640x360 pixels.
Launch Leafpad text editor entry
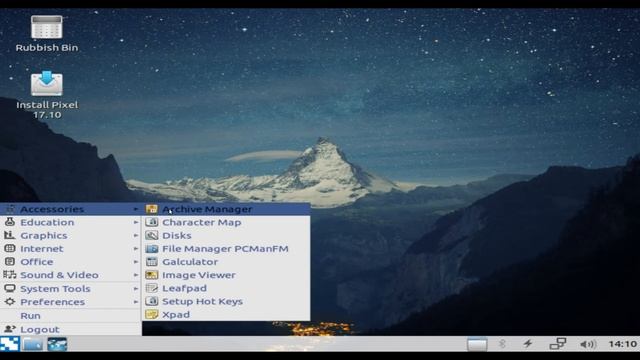[x=226, y=288]
